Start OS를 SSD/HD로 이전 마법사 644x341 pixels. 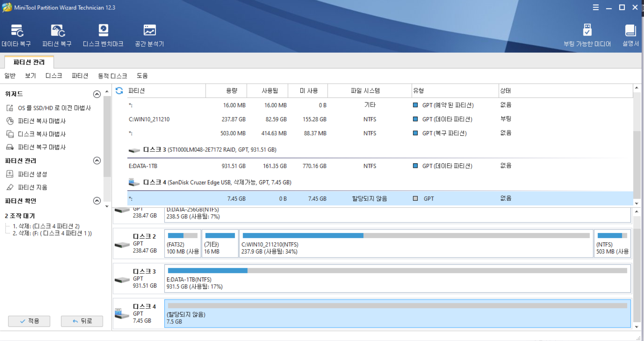(x=49, y=108)
